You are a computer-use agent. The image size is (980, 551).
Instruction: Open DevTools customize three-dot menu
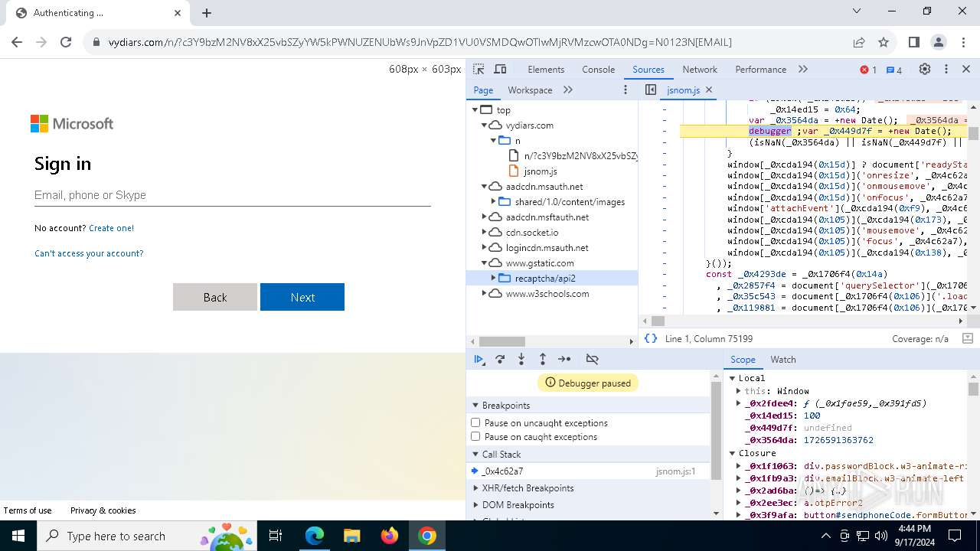click(946, 69)
